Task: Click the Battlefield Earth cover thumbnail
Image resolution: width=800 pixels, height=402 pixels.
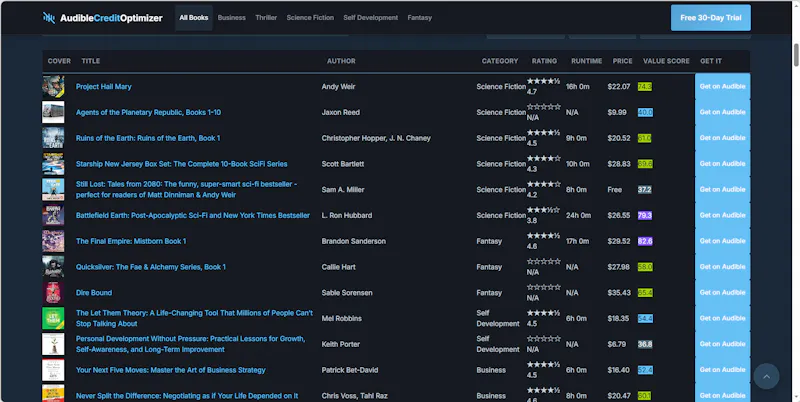Action: click(53, 215)
